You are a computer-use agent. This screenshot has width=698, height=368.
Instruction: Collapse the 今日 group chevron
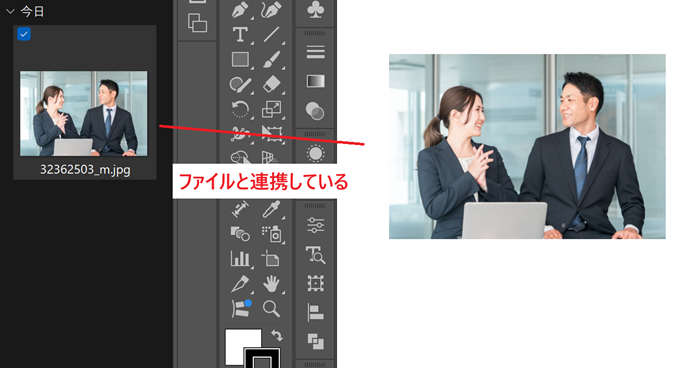pyautogui.click(x=10, y=12)
